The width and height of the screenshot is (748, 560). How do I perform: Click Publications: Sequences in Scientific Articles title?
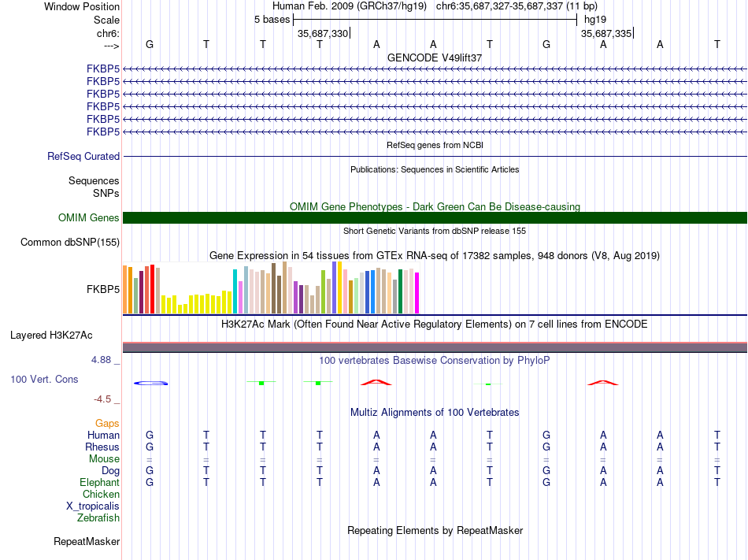(x=435, y=169)
